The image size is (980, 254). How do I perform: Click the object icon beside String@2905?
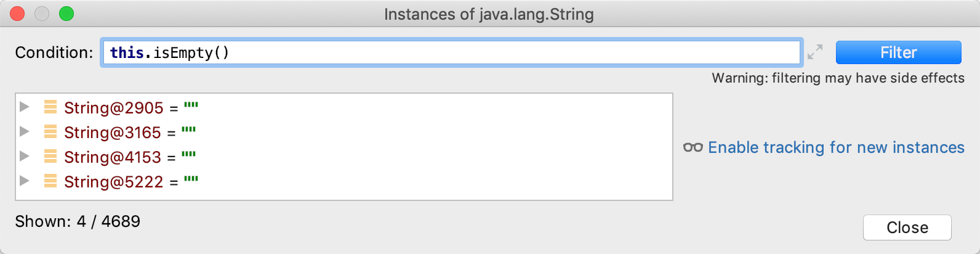tap(50, 107)
